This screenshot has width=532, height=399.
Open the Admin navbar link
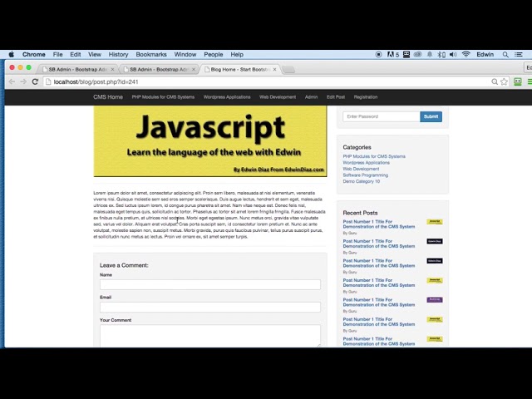tap(311, 97)
